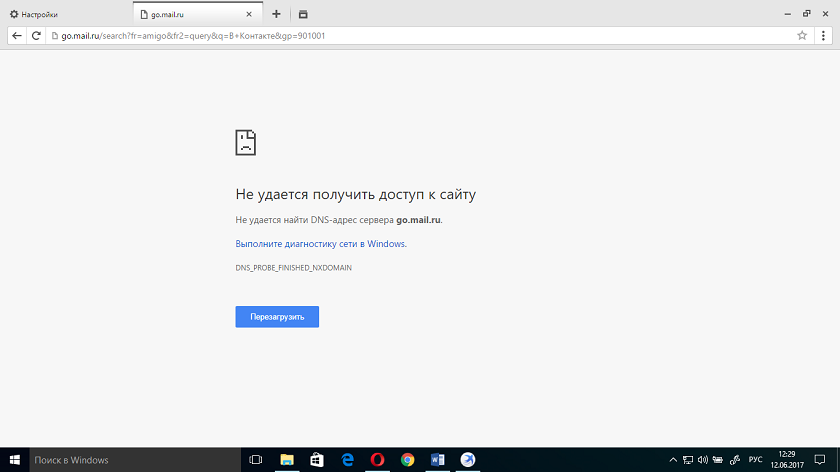The image size is (840, 472).
Task: Switch input language via РУС indicator
Action: click(x=755, y=460)
